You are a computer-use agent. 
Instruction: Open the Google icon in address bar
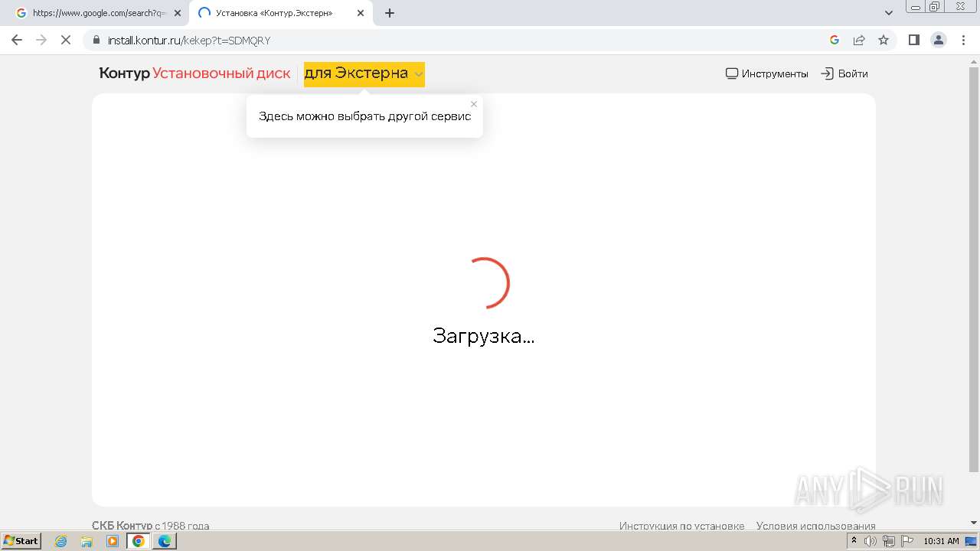click(835, 40)
